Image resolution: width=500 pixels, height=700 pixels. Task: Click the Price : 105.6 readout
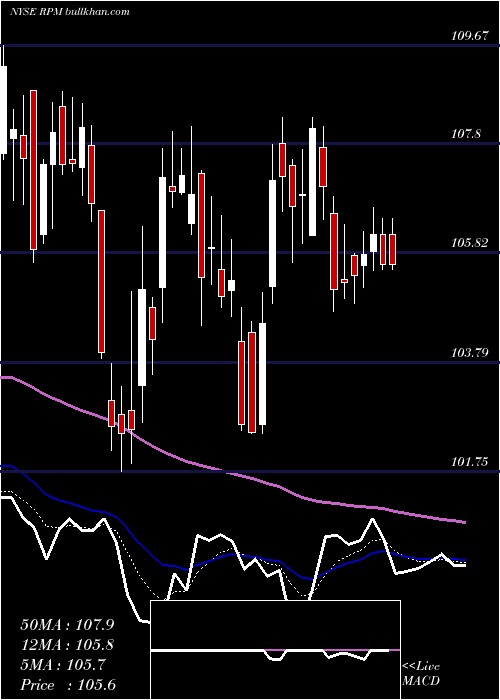[68, 685]
